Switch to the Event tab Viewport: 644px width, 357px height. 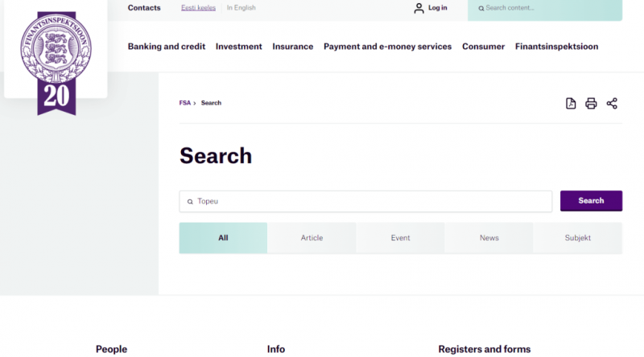pos(400,238)
